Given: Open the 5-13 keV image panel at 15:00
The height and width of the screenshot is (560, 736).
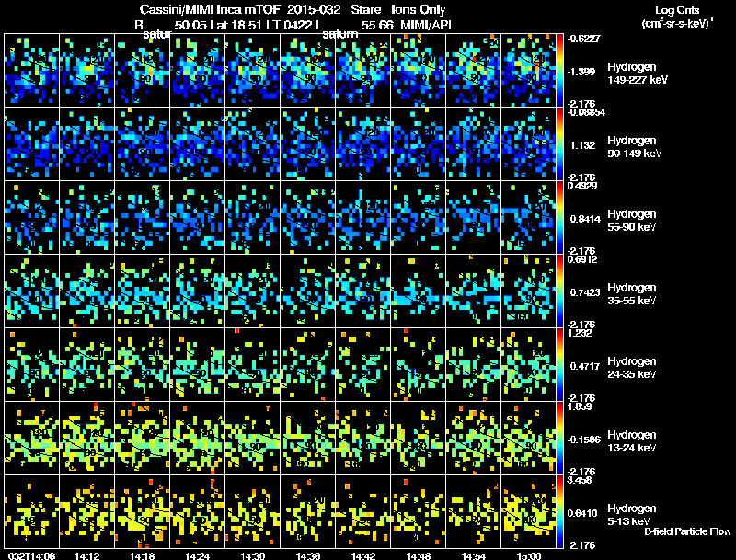Looking at the screenshot, I should (528, 512).
